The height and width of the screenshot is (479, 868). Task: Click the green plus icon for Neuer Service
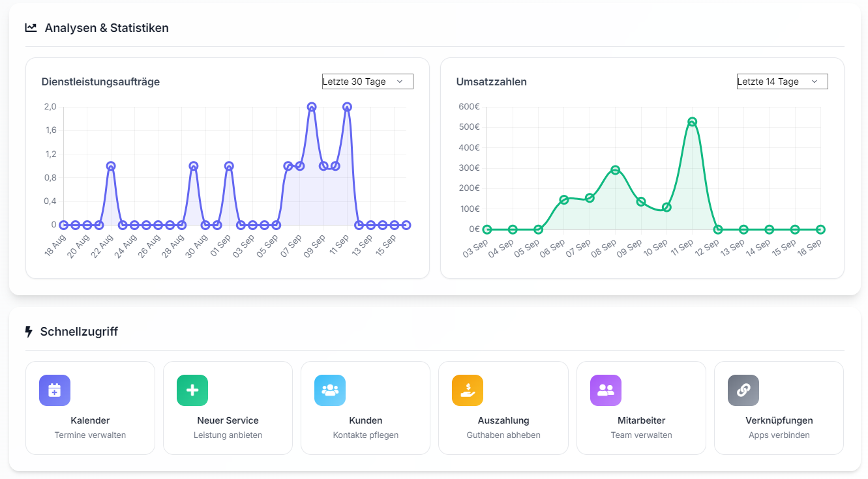192,390
